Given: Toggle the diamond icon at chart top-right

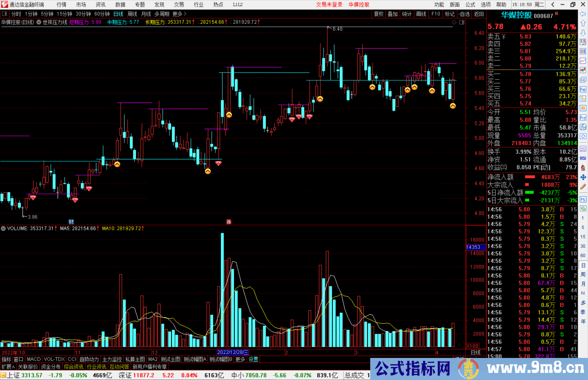Looking at the screenshot, I should [454, 22].
